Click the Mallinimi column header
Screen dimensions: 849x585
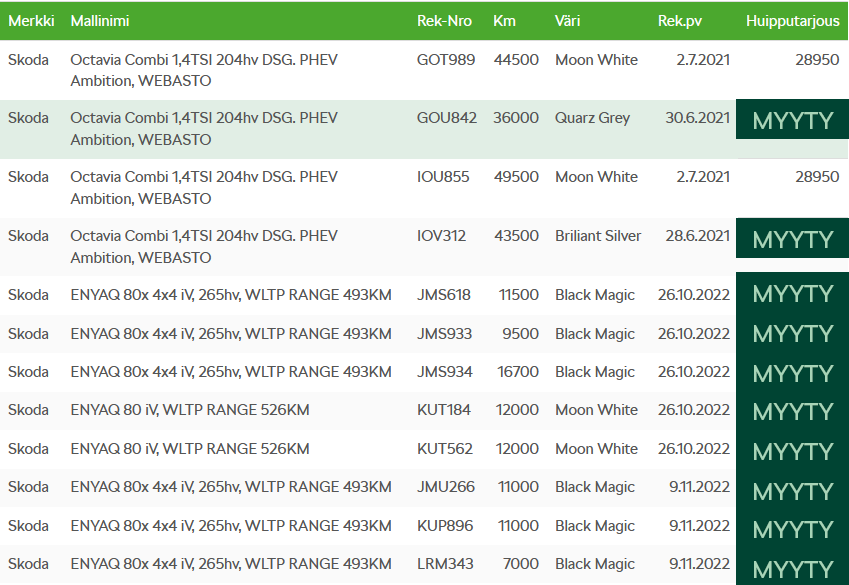pos(100,21)
